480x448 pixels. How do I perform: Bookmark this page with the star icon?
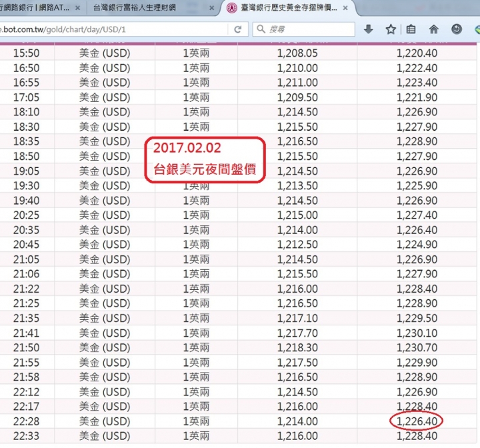click(x=391, y=29)
